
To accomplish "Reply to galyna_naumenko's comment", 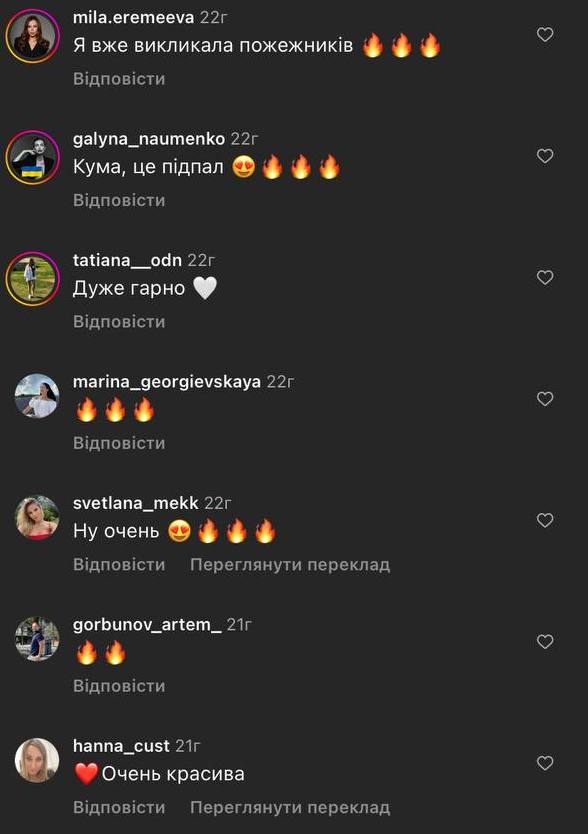I will 119,200.
